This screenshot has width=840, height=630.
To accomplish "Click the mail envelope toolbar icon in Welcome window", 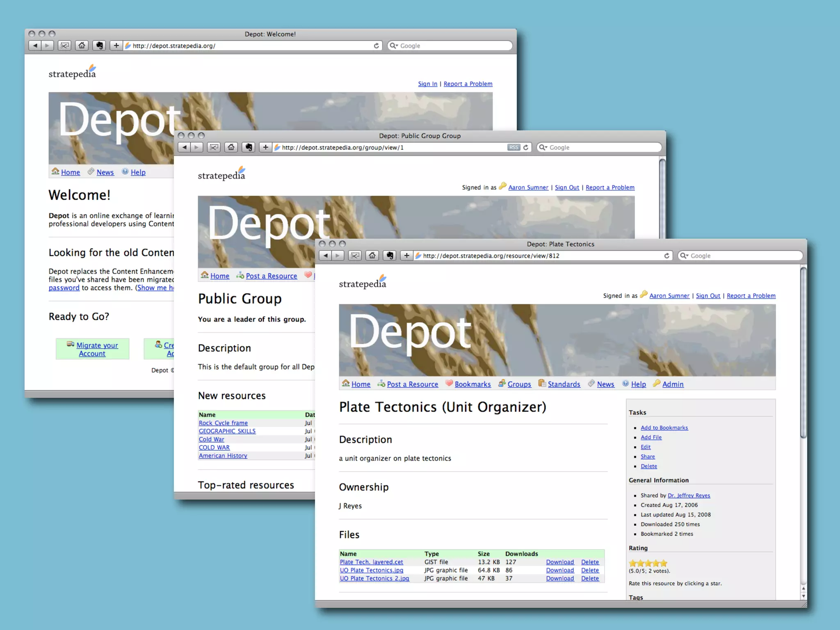I will 65,46.
